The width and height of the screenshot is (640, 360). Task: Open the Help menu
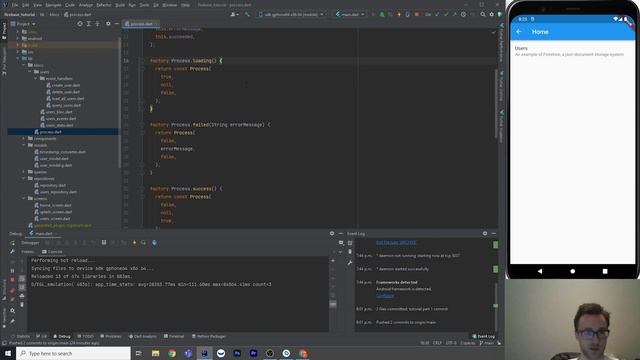(185, 5)
